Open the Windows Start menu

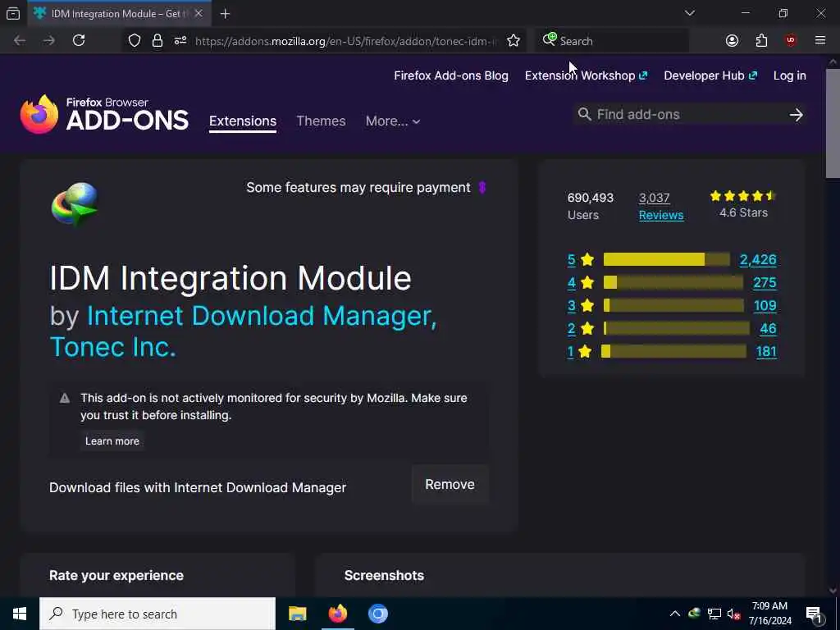pyautogui.click(x=20, y=614)
